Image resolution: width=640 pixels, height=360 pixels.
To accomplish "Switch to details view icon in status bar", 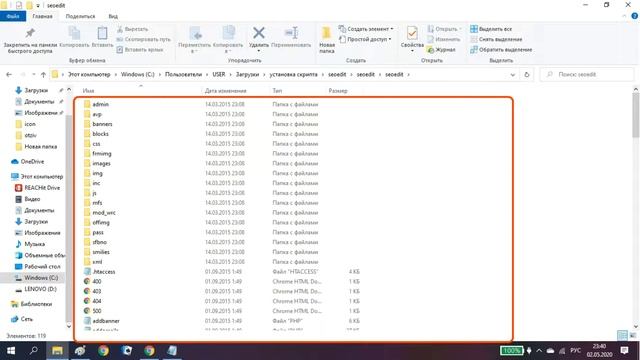I will pyautogui.click(x=622, y=336).
